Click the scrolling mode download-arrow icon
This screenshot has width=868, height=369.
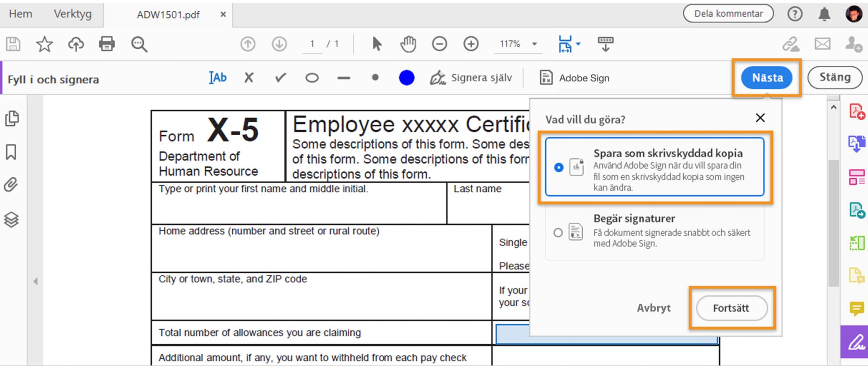tap(606, 44)
